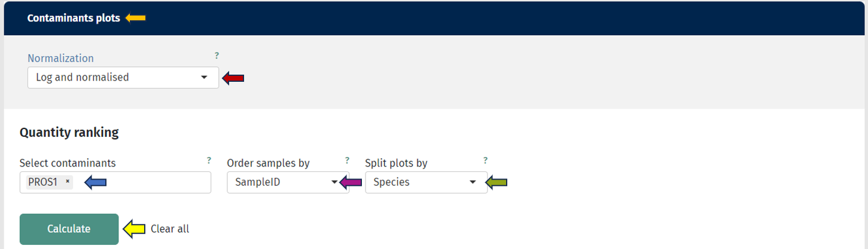868x249 pixels.
Task: Click the blue arrow beside PROS1
Action: click(x=95, y=183)
